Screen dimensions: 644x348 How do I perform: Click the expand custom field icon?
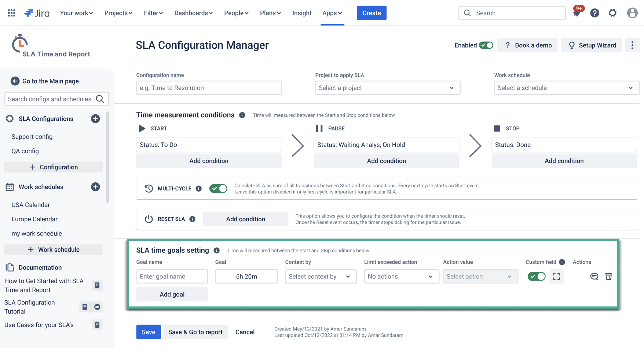pos(556,277)
